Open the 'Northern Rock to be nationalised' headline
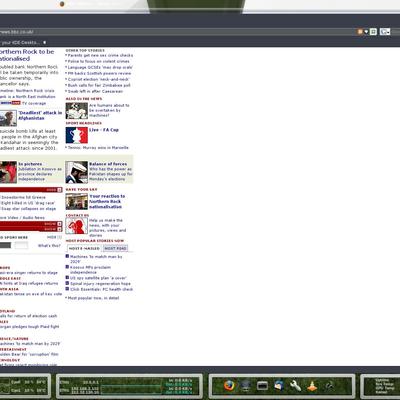 [27, 55]
